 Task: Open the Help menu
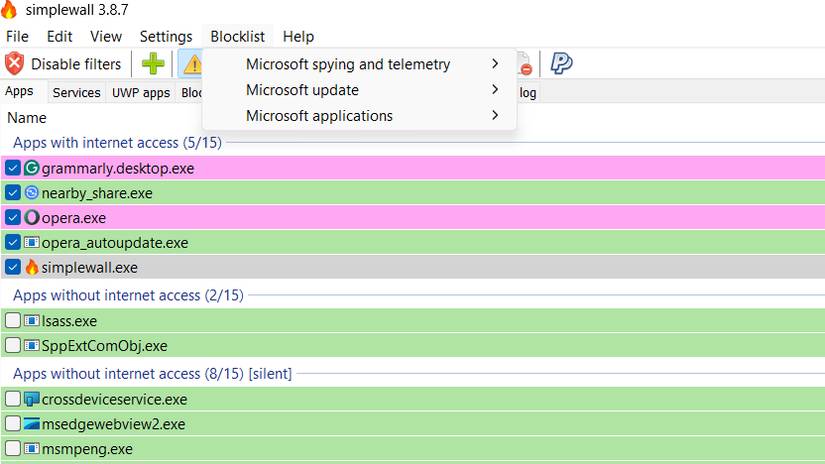298,36
